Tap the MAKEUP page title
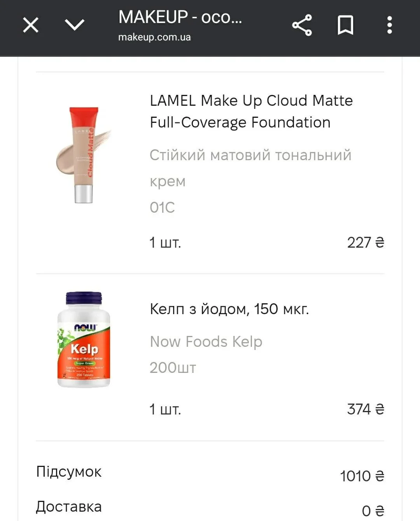This screenshot has height=521, width=420. coord(180,17)
